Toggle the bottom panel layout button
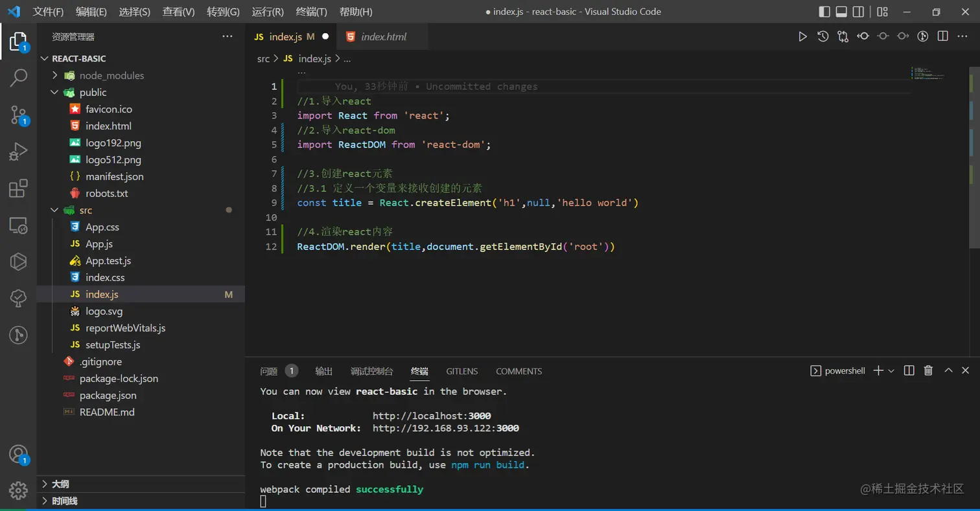This screenshot has width=980, height=511. point(841,12)
